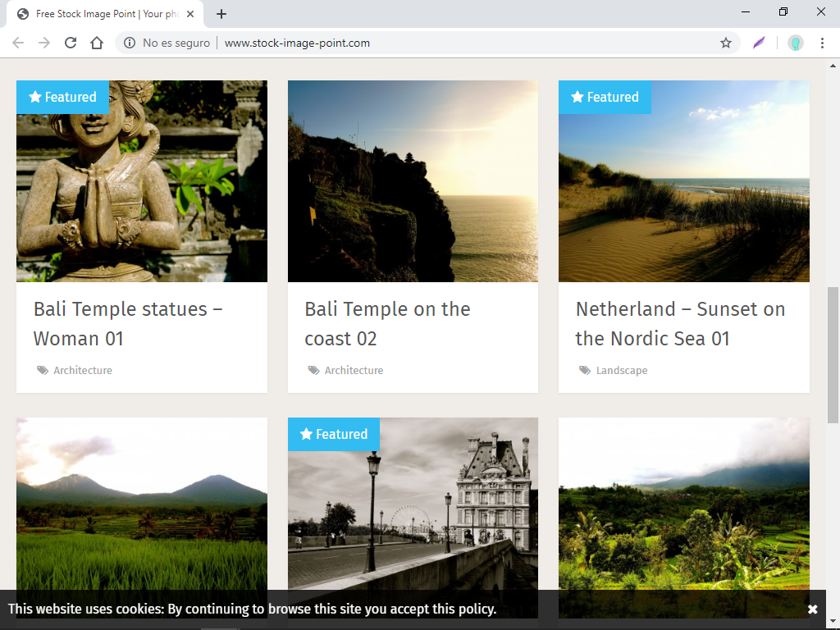View site info via the 'No es seguro' icon
Image resolution: width=840 pixels, height=630 pixels.
[130, 43]
